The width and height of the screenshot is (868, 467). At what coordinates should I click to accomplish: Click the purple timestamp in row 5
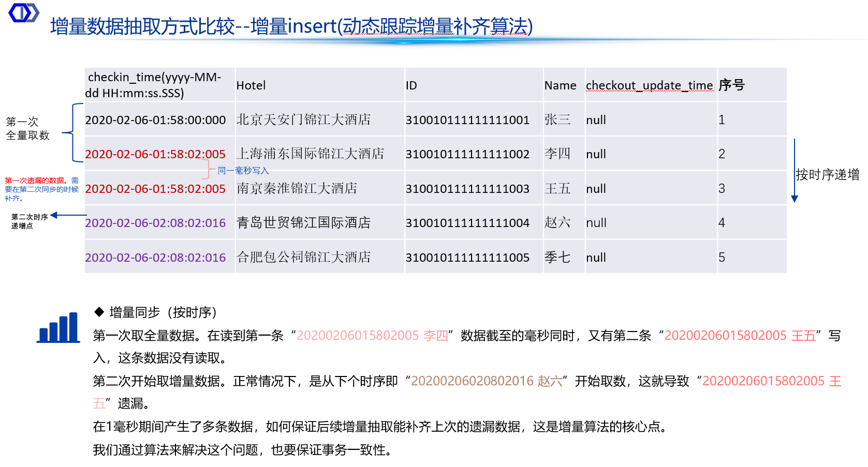[155, 258]
